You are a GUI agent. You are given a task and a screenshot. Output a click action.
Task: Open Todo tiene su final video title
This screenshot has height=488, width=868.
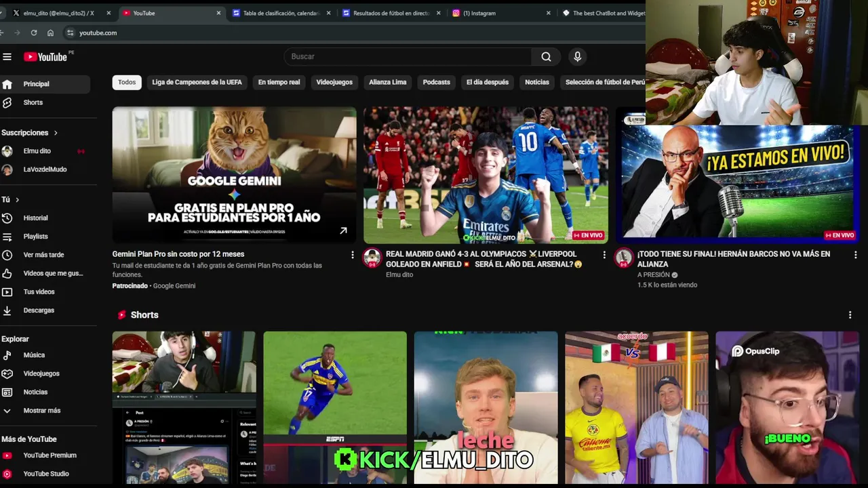coord(734,259)
